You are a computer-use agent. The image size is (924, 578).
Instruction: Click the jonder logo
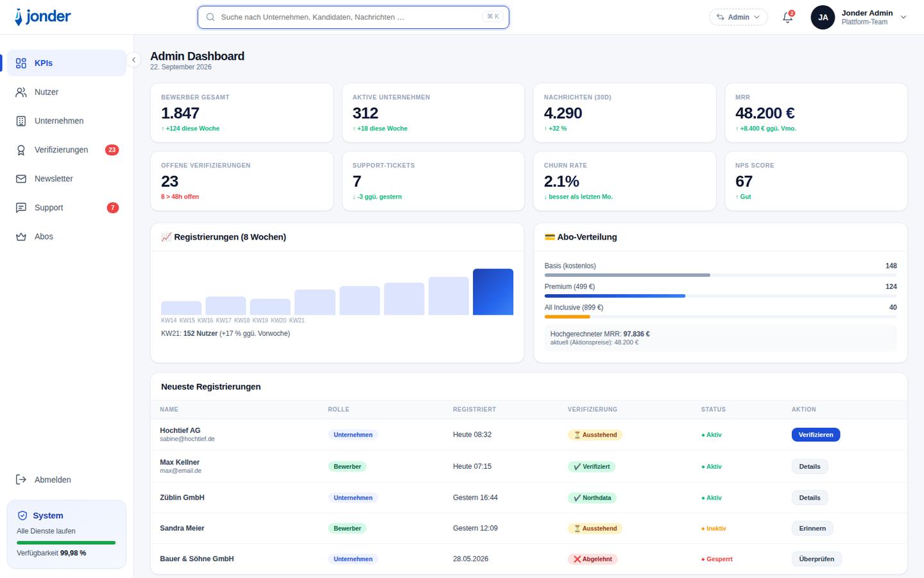[42, 17]
